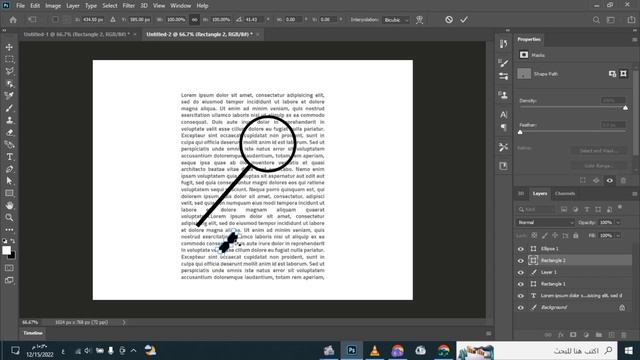Open the Filter menu
The height and width of the screenshot is (360, 640).
[x=129, y=6]
